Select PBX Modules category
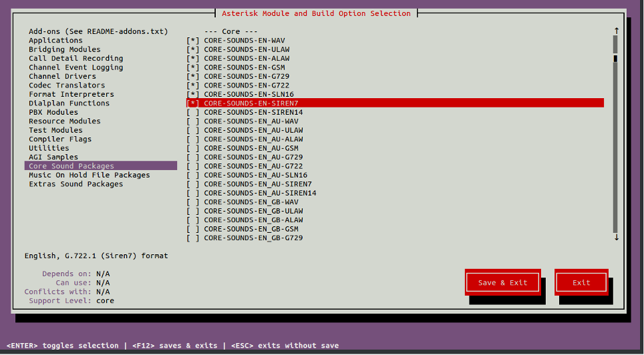Viewport: 644px width, 355px height. (53, 113)
